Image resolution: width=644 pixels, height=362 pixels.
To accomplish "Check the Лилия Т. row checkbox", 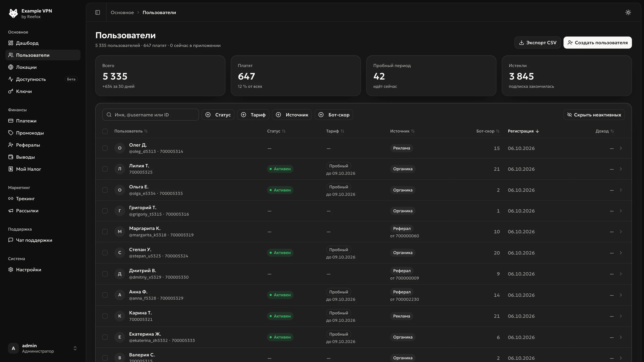I will point(105,169).
